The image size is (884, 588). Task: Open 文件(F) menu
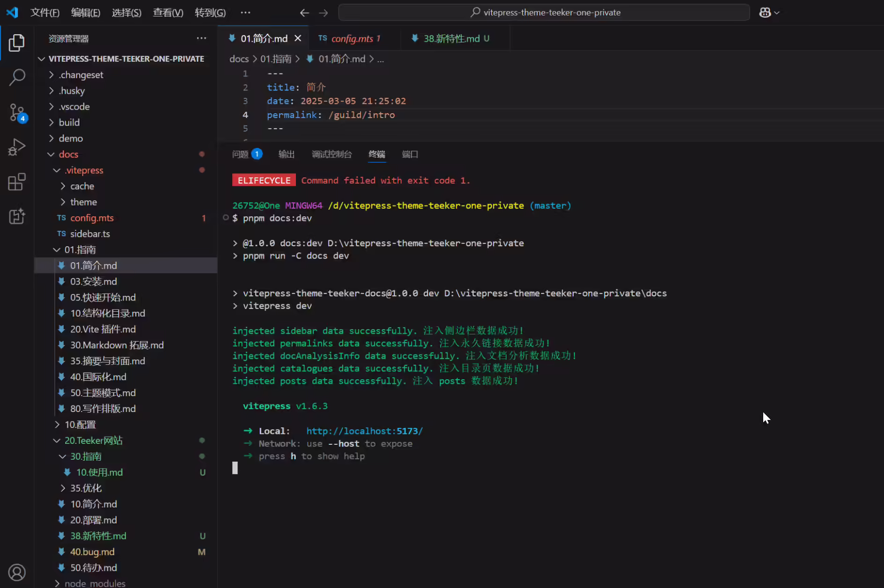(x=45, y=13)
